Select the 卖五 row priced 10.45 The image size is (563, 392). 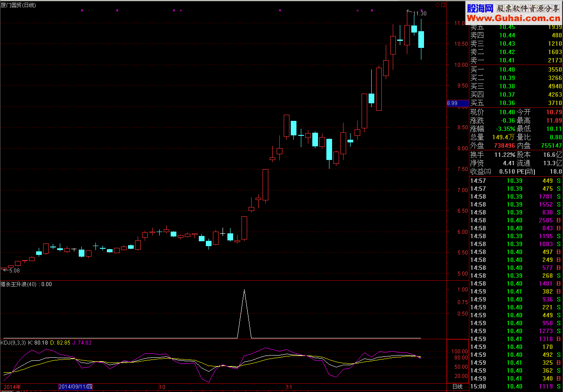[516, 27]
